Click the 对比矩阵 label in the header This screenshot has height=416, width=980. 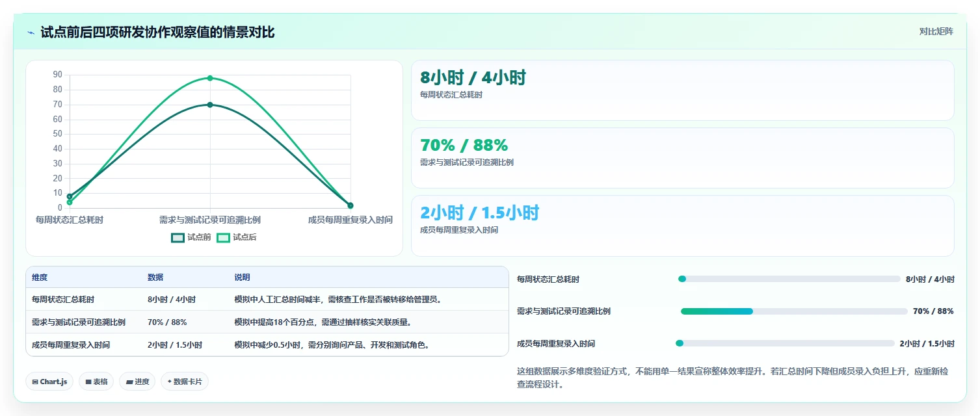tap(936, 31)
